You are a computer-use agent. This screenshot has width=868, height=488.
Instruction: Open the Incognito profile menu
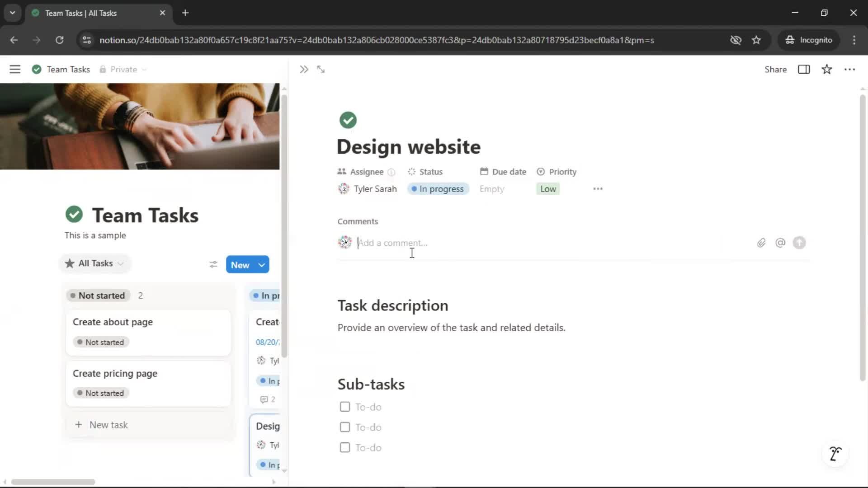809,40
